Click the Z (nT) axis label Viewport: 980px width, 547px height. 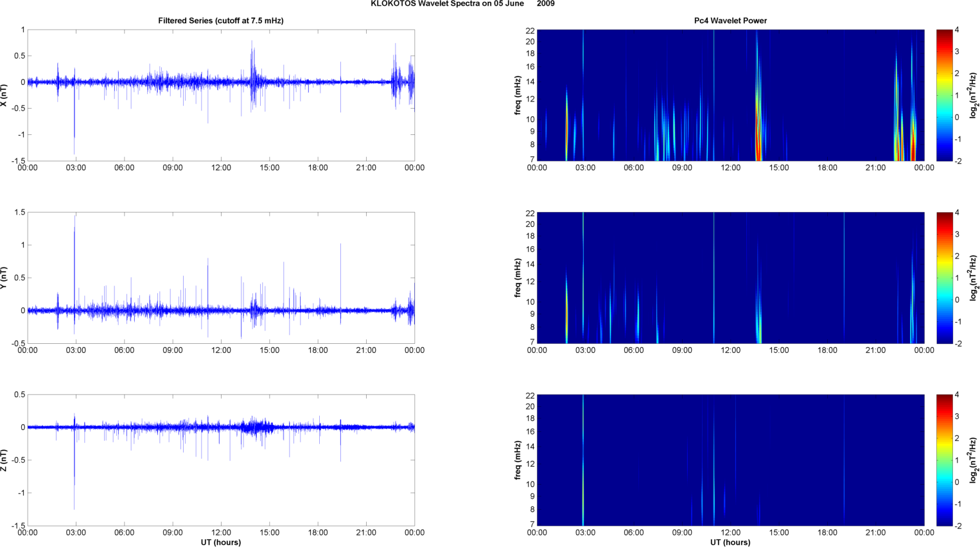pyautogui.click(x=4, y=460)
